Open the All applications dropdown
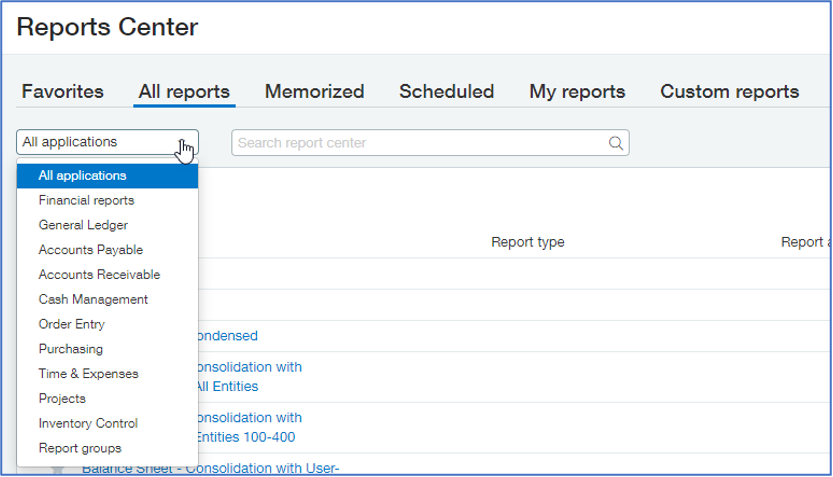 (107, 142)
